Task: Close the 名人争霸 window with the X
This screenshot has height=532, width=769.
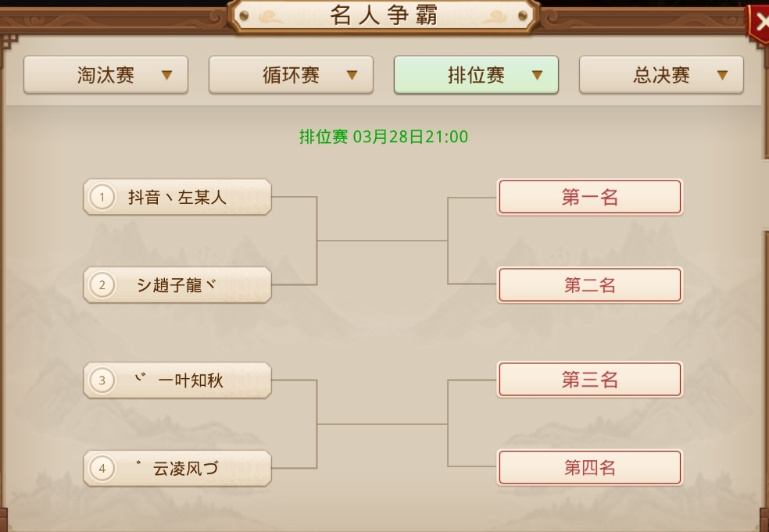Action: [x=758, y=23]
